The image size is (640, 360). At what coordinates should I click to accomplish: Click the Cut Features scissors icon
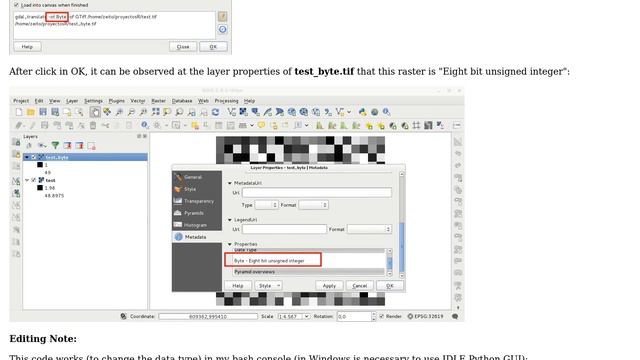(105, 125)
